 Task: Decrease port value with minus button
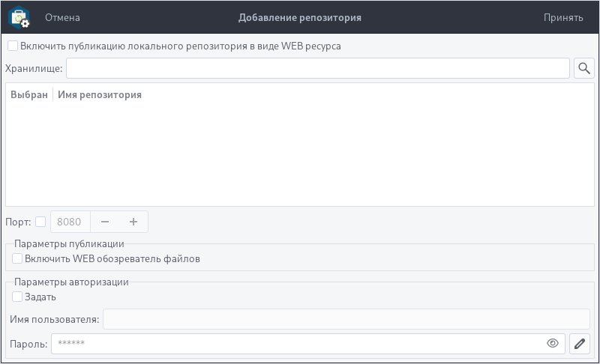coord(105,222)
